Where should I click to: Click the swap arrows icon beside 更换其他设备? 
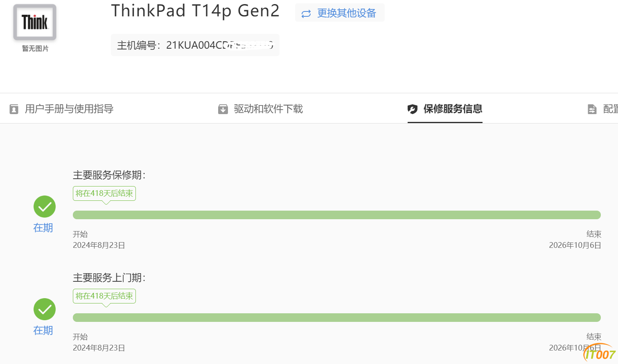click(x=306, y=14)
